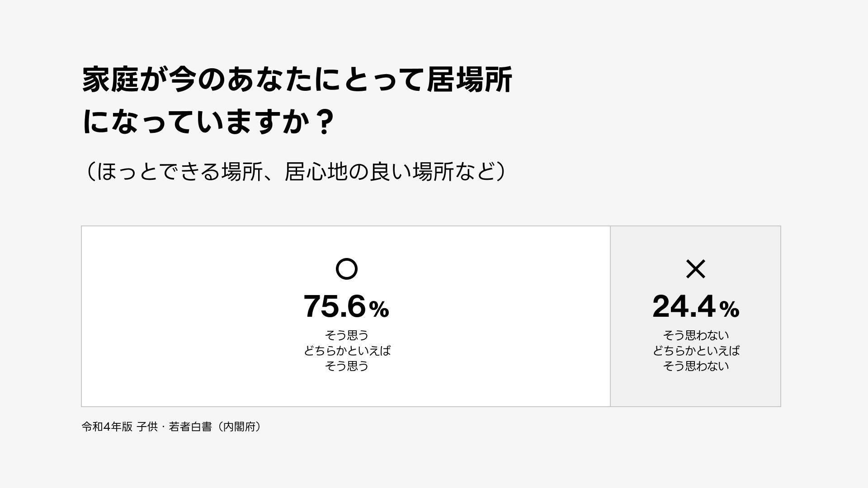Click the X symbol above 24.4%
868x488 pixels.
click(695, 269)
